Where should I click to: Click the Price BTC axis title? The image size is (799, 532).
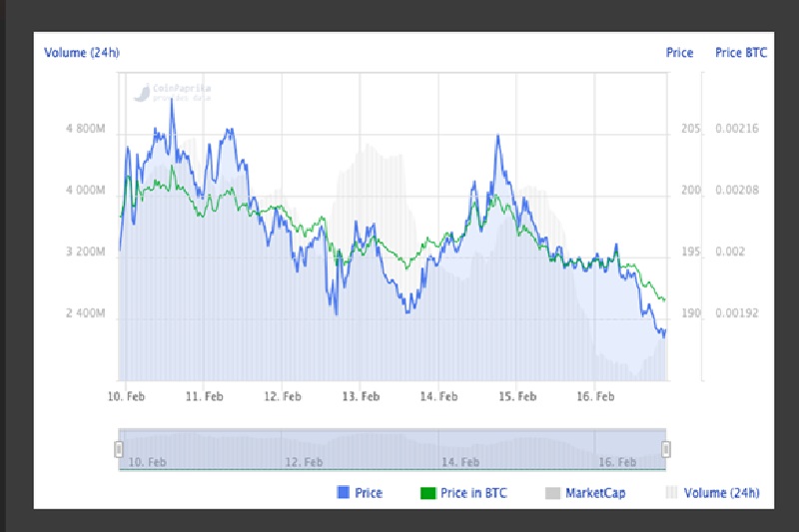coord(741,53)
